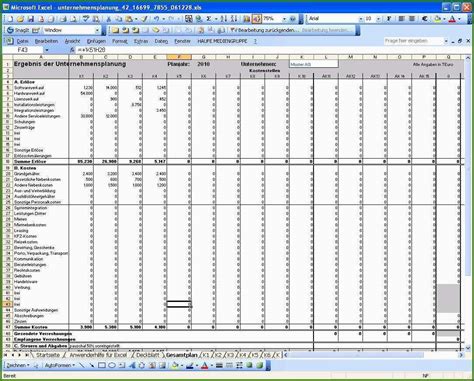This screenshot has width=474, height=381.
Task: Select the Oval drawing tool
Action: pos(112,365)
